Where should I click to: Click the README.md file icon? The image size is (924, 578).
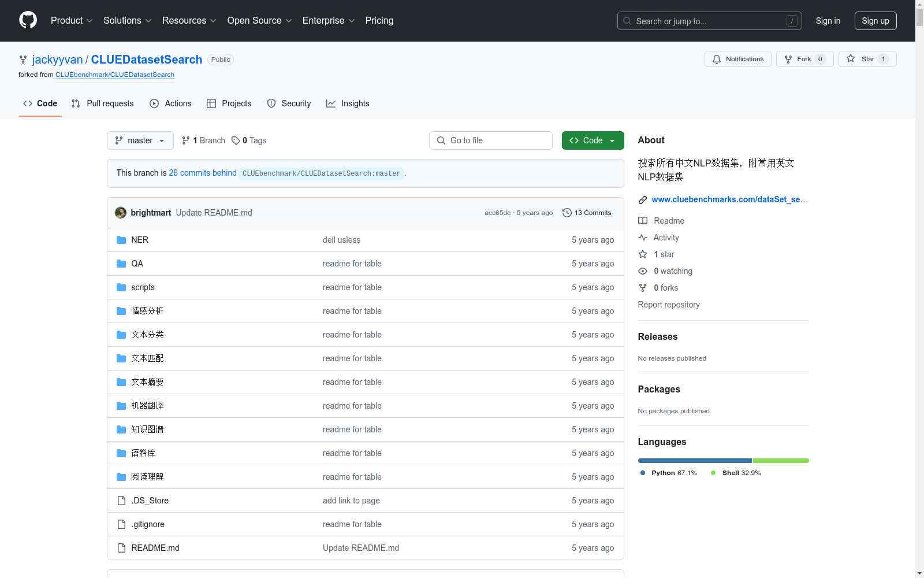121,548
